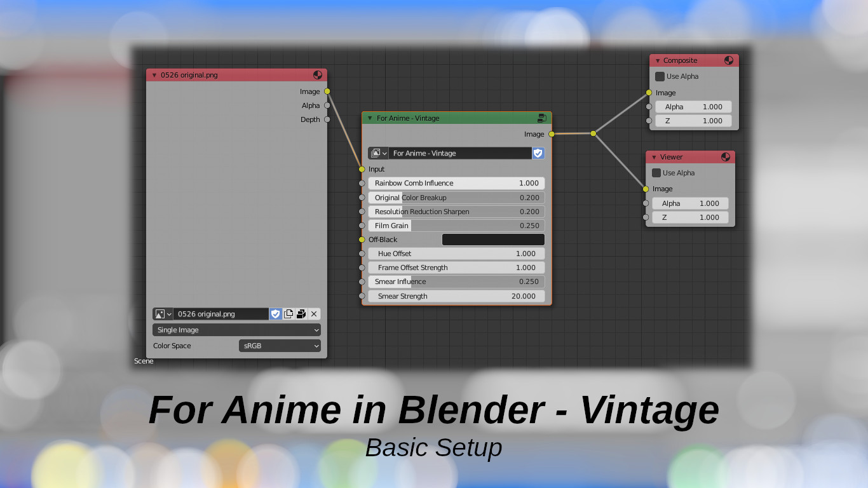Unlink the image with the X icon
Screen dimensions: 868x488
(x=313, y=313)
